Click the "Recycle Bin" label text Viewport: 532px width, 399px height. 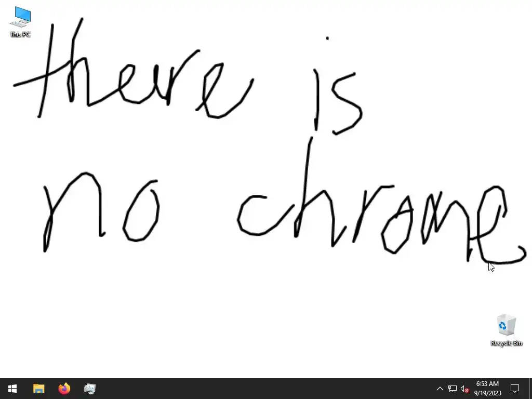pos(506,343)
